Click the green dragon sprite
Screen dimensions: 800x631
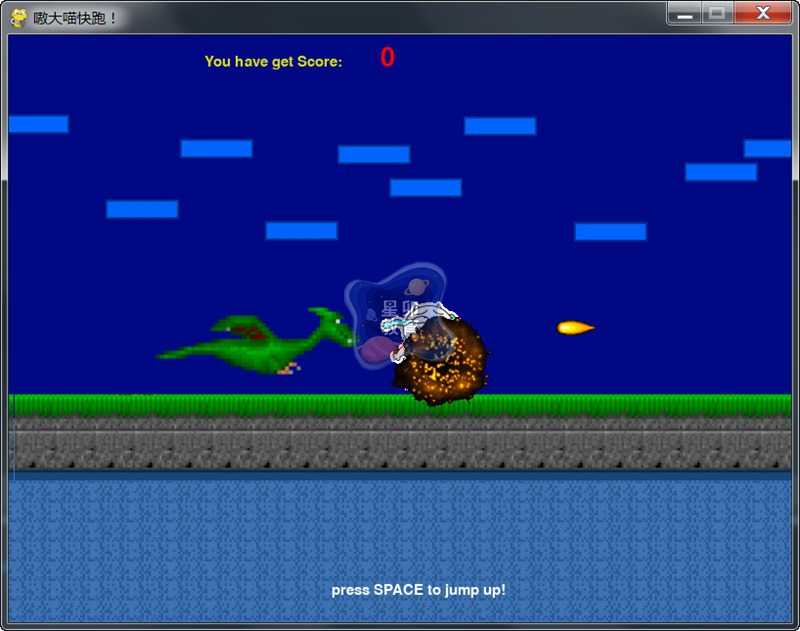[255, 341]
